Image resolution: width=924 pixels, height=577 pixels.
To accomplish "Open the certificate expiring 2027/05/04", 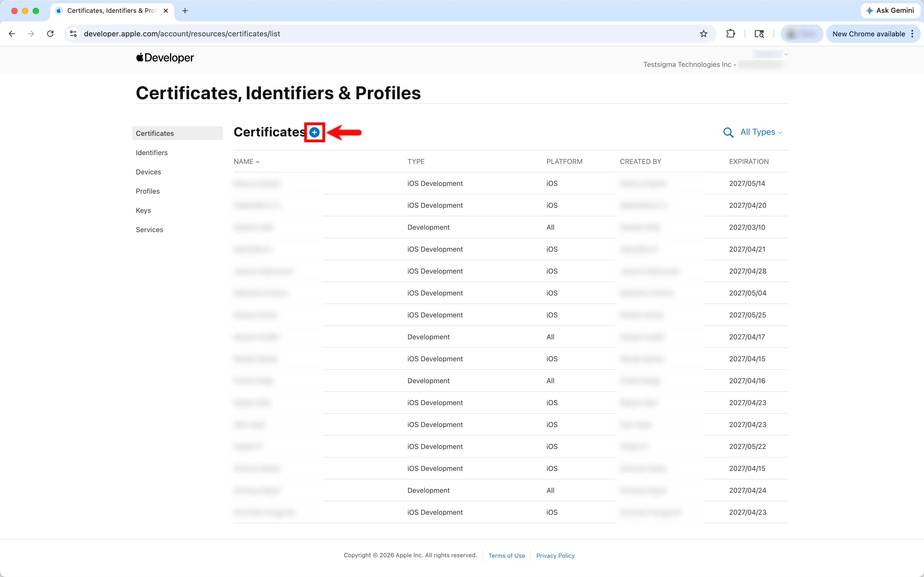I will click(x=510, y=293).
